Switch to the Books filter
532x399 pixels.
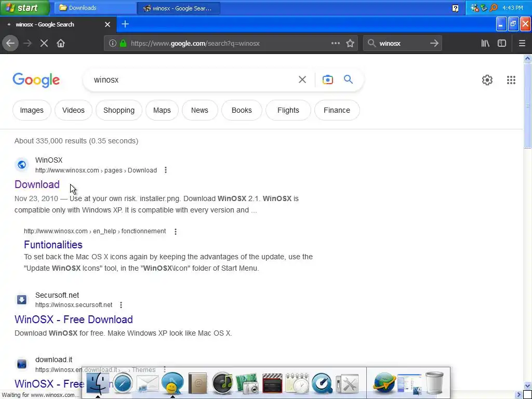[242, 110]
